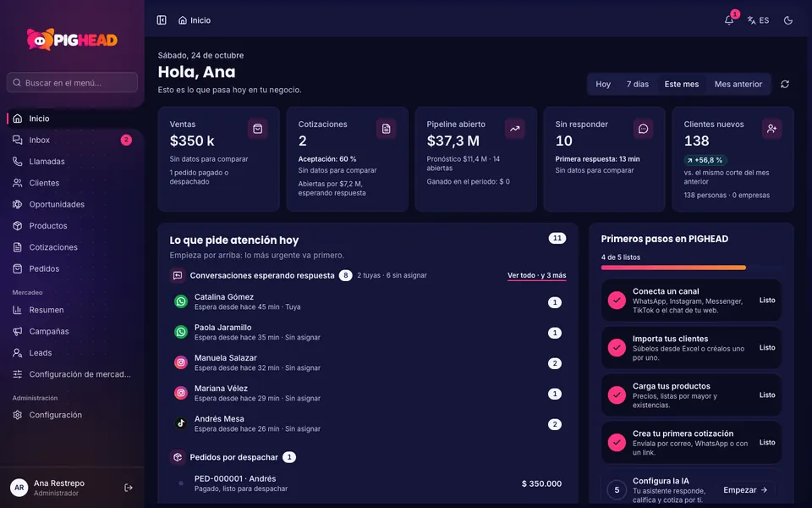This screenshot has width=812, height=508.
Task: Toggle the Carga tus productos checkmark
Action: [617, 395]
